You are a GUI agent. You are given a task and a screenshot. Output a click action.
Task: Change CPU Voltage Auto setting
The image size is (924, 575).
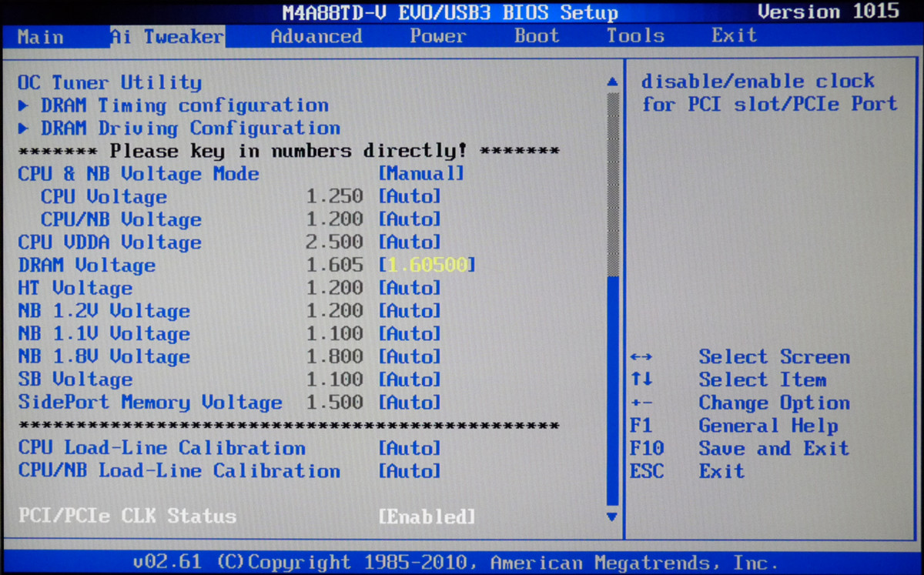coord(410,197)
